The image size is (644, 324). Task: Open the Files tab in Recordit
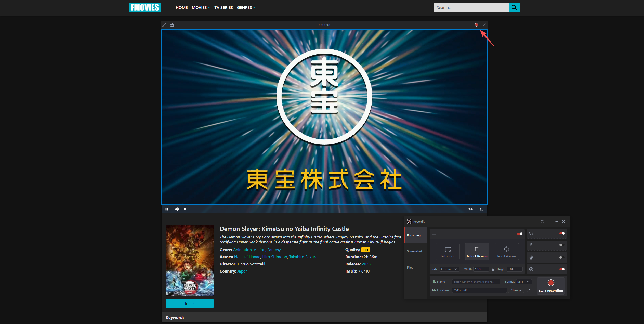410,268
